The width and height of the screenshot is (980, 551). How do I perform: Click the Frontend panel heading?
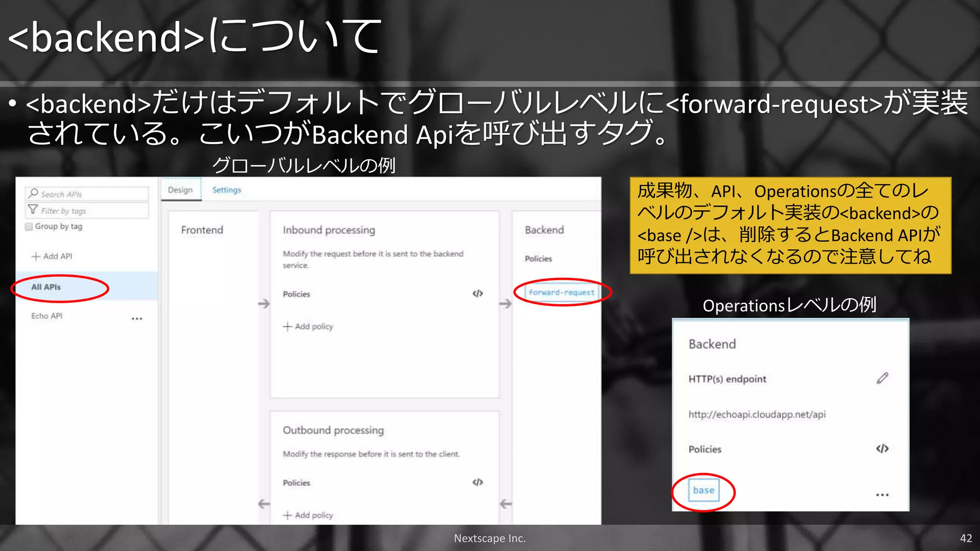click(202, 230)
